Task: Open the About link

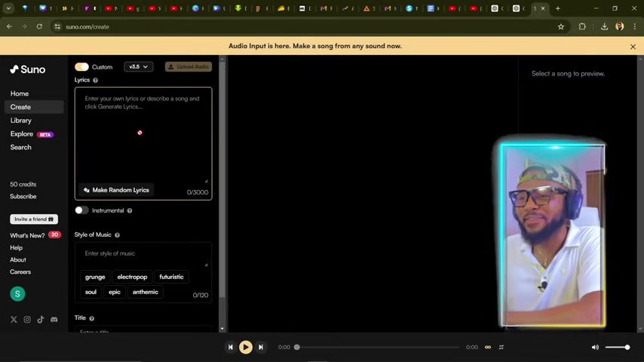Action: [x=18, y=259]
